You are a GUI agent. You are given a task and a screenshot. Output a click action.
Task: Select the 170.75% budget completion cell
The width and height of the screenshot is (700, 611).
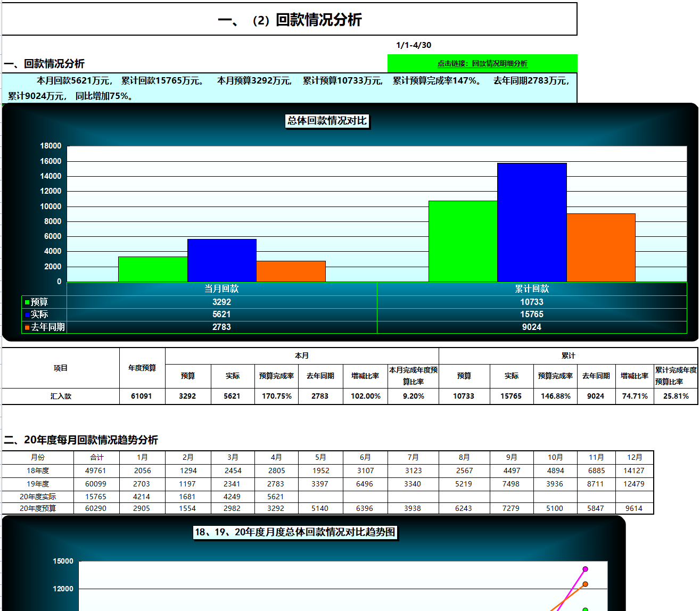(277, 397)
